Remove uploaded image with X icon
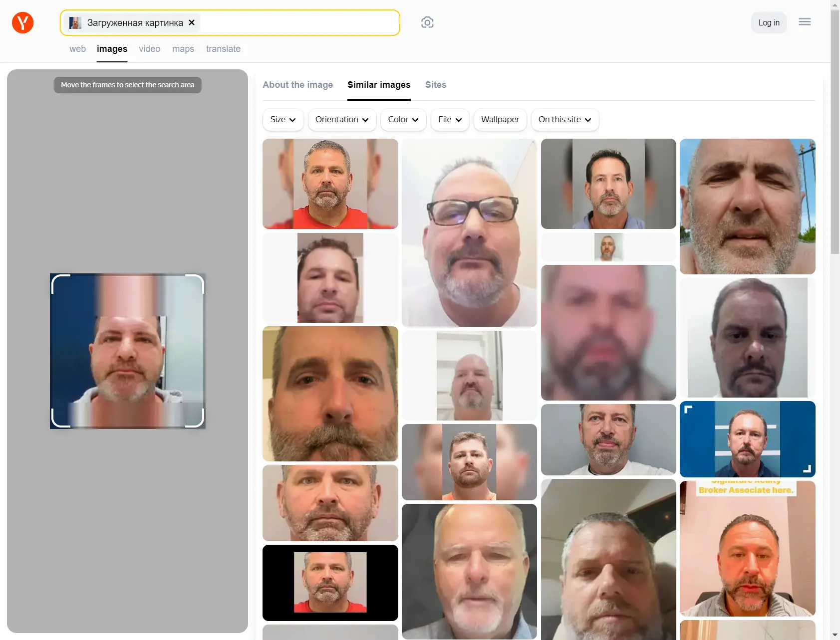Image resolution: width=840 pixels, height=640 pixels. click(192, 22)
